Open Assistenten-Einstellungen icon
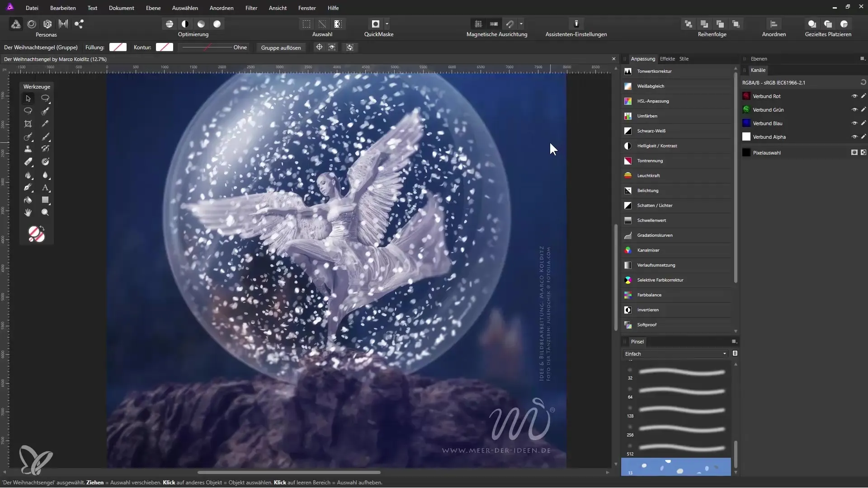 pos(576,24)
